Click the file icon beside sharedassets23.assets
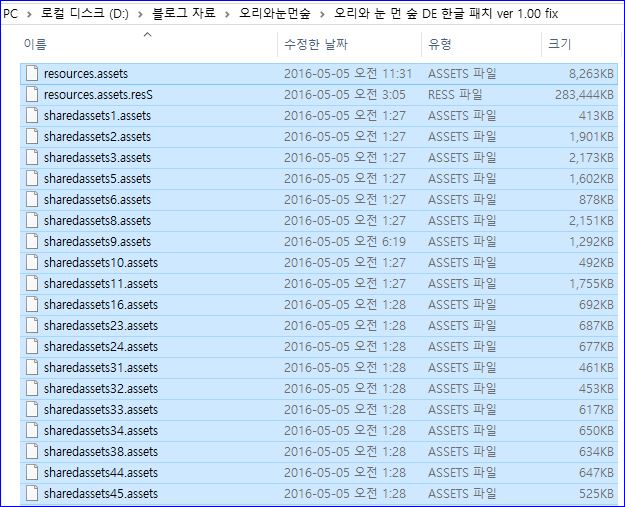The width and height of the screenshot is (625, 507). pos(32,326)
